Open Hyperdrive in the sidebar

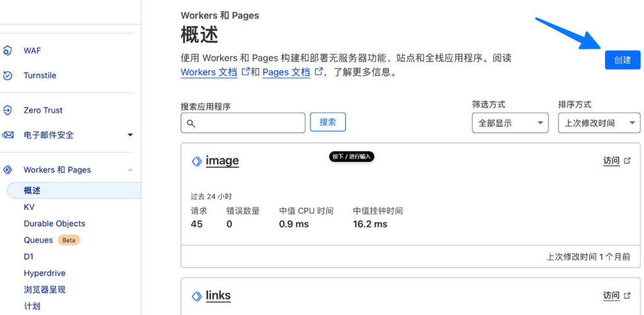(45, 273)
